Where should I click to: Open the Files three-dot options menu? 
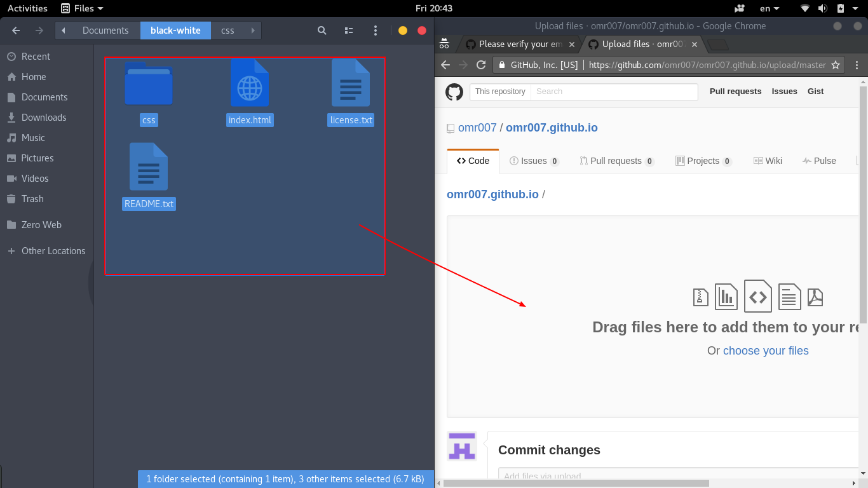tap(376, 30)
